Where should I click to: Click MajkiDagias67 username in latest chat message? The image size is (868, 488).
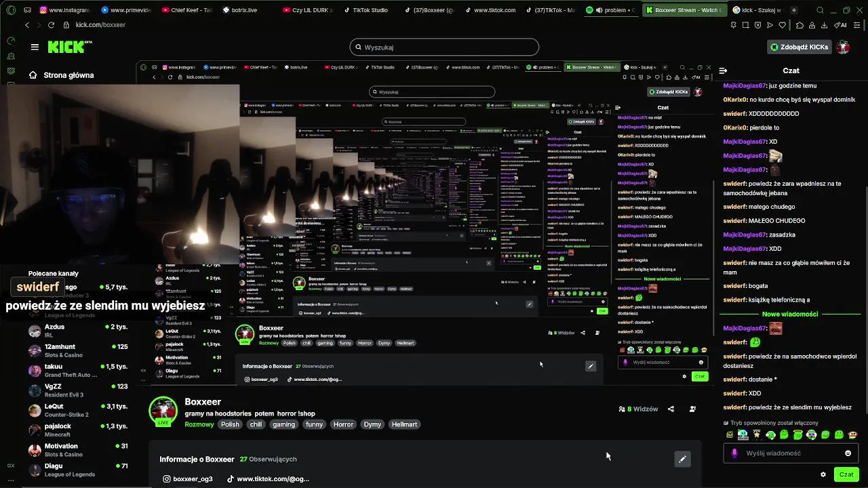[x=745, y=329]
